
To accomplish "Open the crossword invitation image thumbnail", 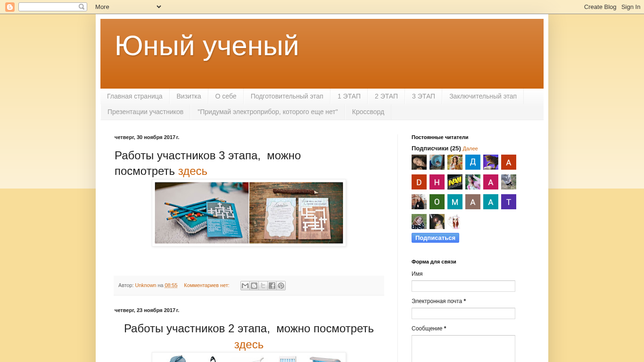I will point(249,213).
